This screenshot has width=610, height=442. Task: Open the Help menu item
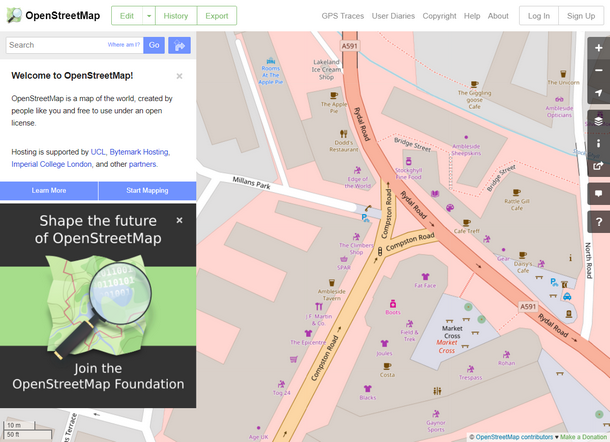[x=472, y=16]
